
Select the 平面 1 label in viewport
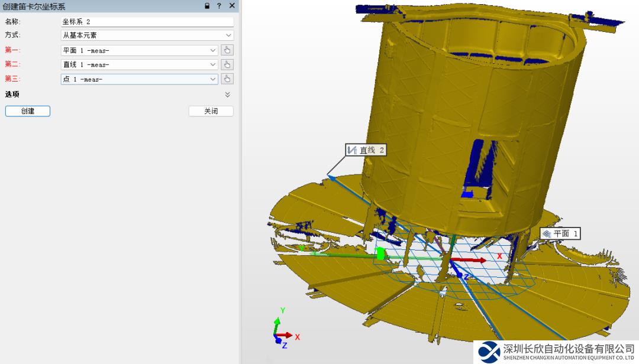point(560,233)
